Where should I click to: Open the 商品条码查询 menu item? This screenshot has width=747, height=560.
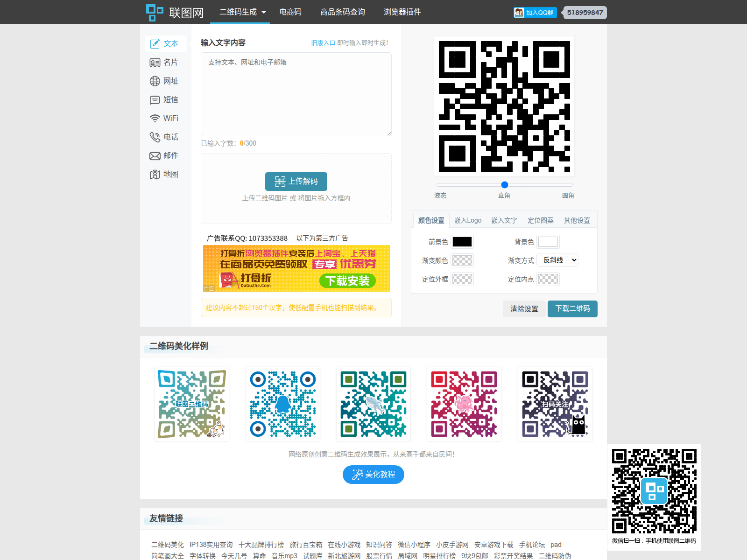tap(342, 12)
